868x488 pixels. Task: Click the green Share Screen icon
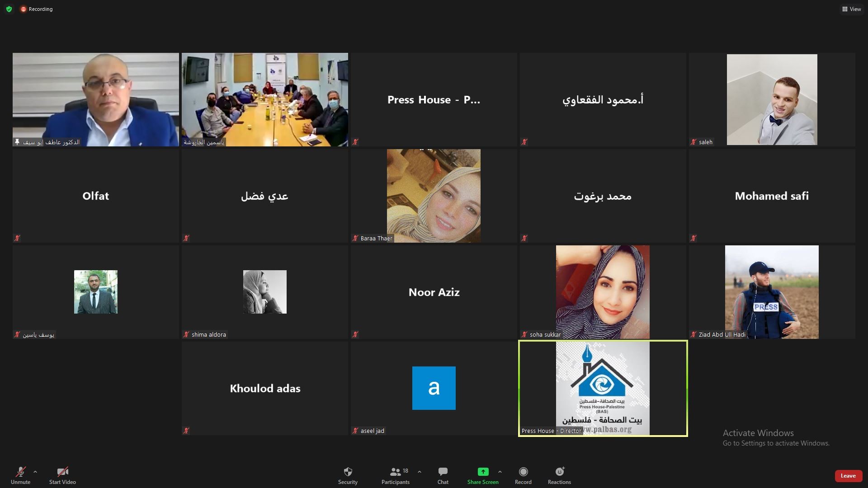pyautogui.click(x=483, y=472)
